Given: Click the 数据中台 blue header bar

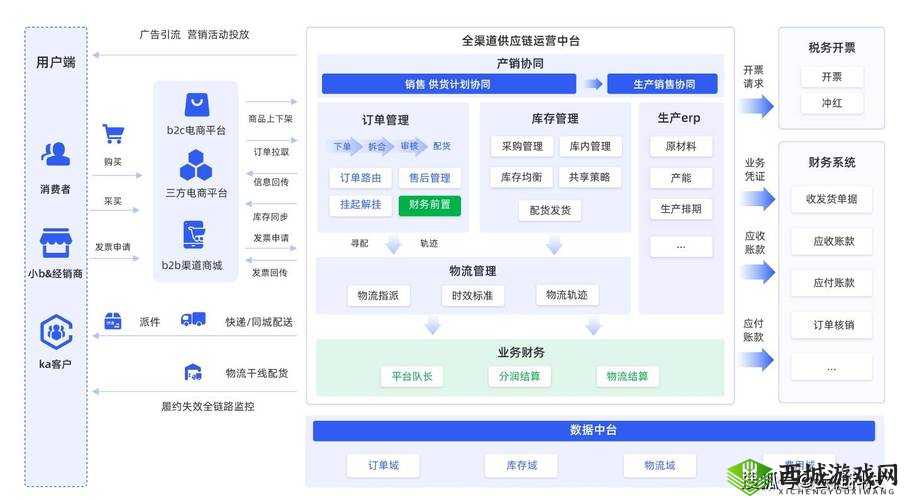Looking at the screenshot, I should tap(593, 431).
